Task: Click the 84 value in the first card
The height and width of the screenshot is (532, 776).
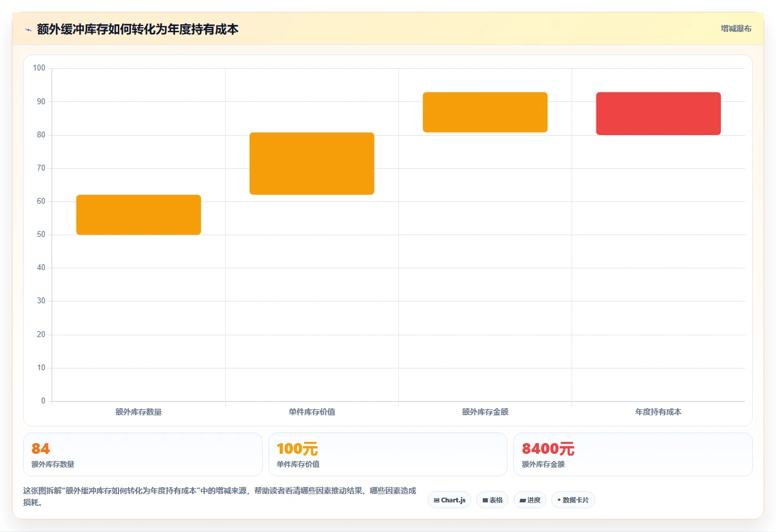Action: (x=41, y=448)
